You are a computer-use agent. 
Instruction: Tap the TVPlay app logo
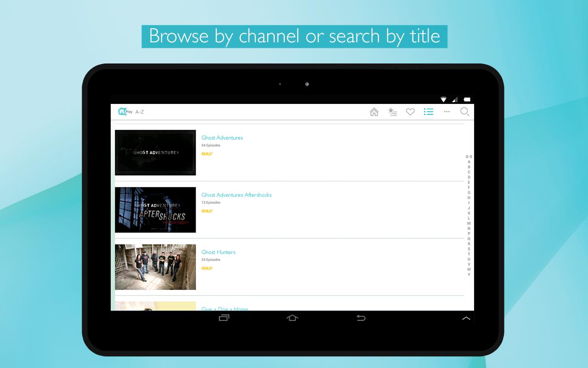point(123,111)
